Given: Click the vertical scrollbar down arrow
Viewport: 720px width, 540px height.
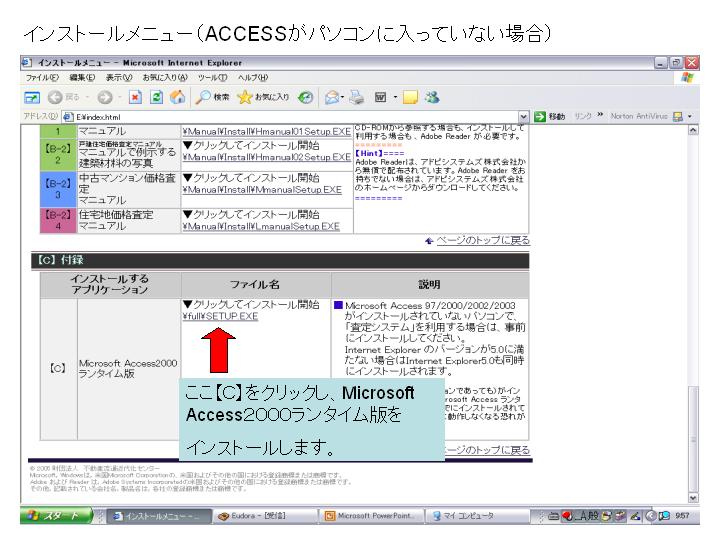Looking at the screenshot, I should coord(693,498).
